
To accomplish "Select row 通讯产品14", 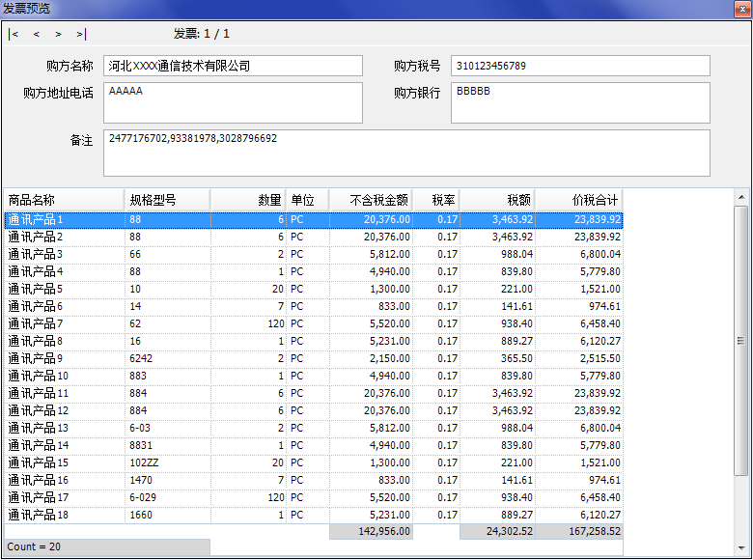I will pos(314,446).
